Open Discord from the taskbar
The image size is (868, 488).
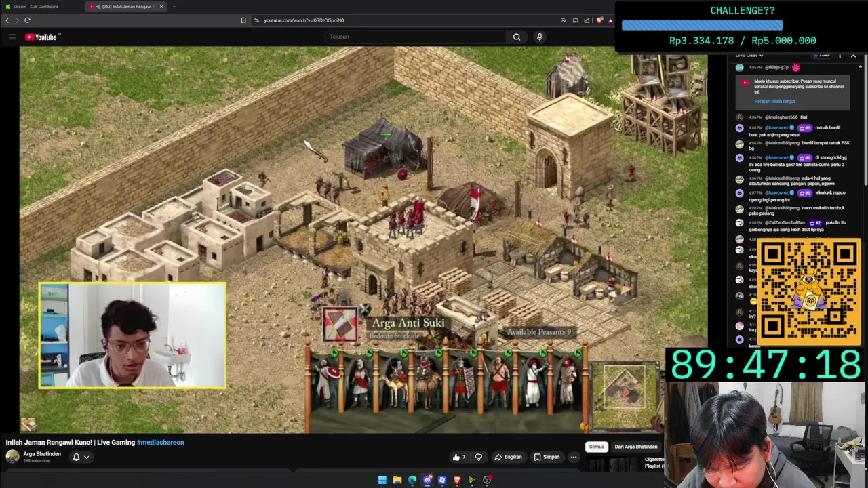click(427, 480)
